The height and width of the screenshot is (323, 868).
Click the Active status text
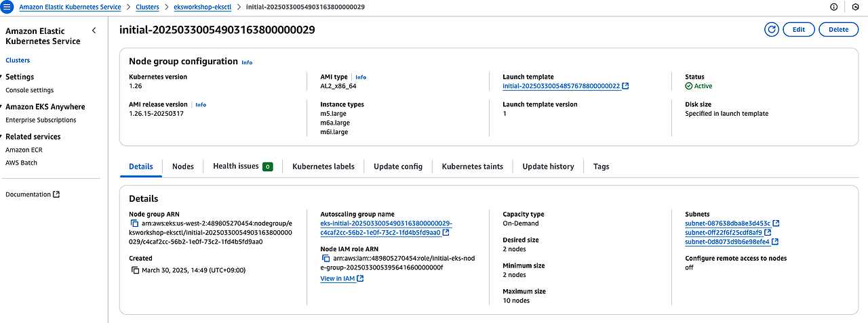pos(703,86)
